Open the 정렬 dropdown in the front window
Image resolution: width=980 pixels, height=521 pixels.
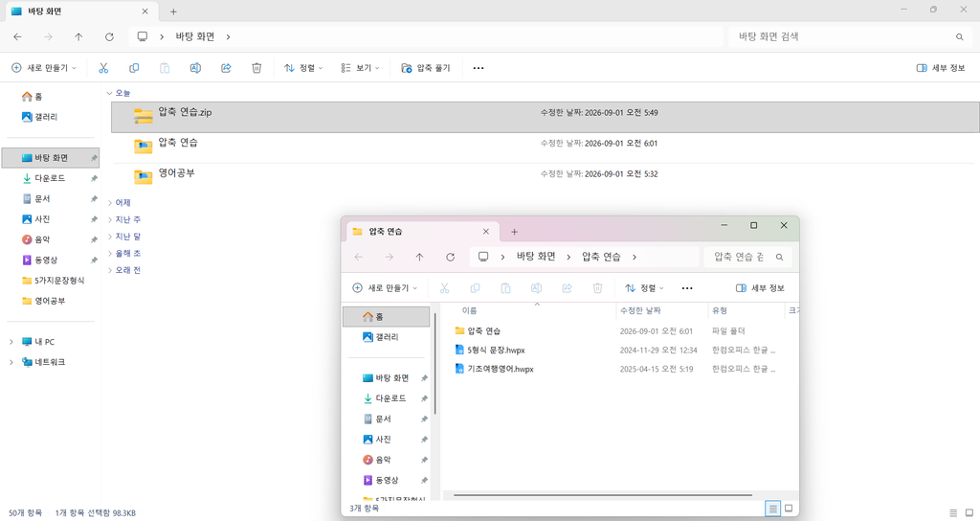point(644,287)
